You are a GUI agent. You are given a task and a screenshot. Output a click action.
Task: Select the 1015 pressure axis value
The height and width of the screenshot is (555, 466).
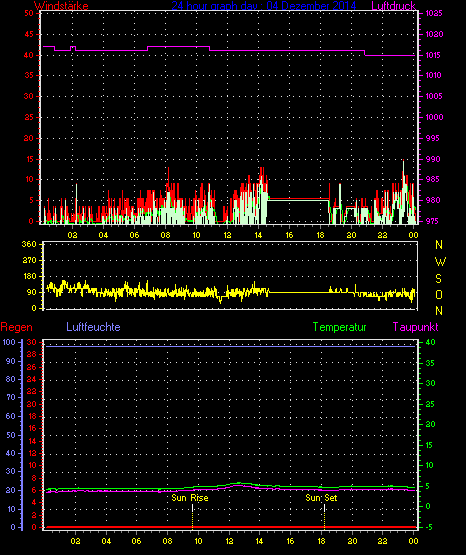(x=433, y=55)
